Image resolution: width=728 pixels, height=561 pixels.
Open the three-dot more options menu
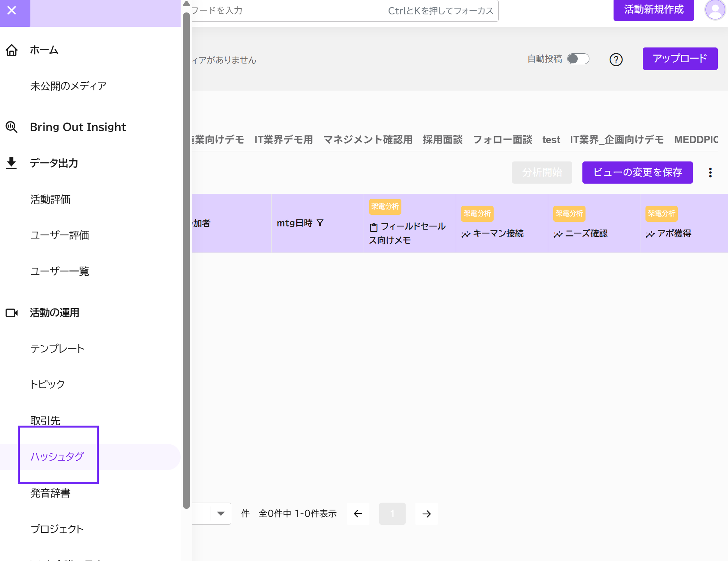point(710,172)
